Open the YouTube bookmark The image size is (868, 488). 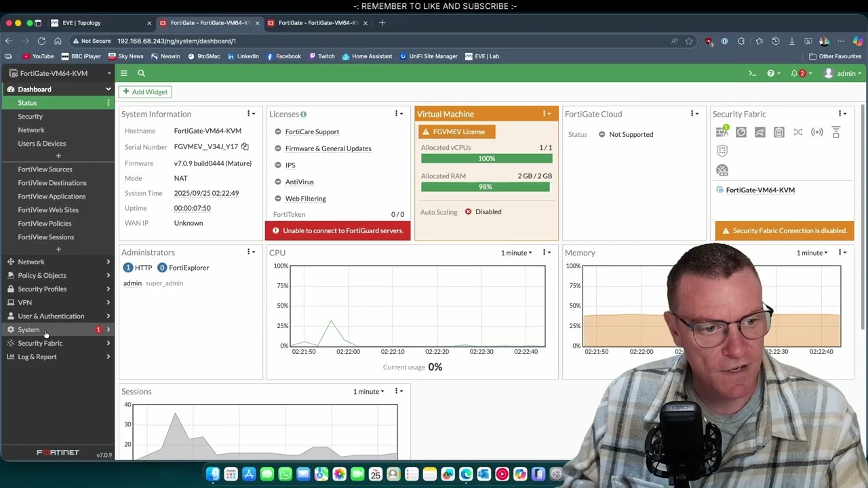tap(38, 56)
